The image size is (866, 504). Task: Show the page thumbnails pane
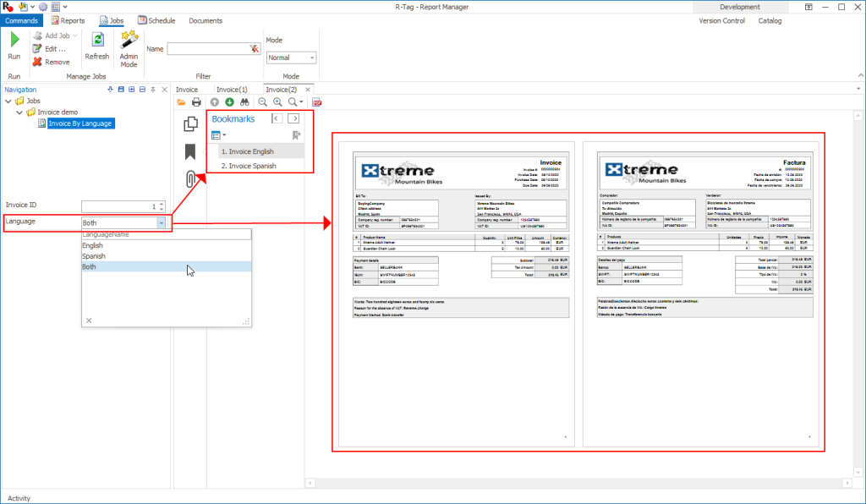point(190,124)
